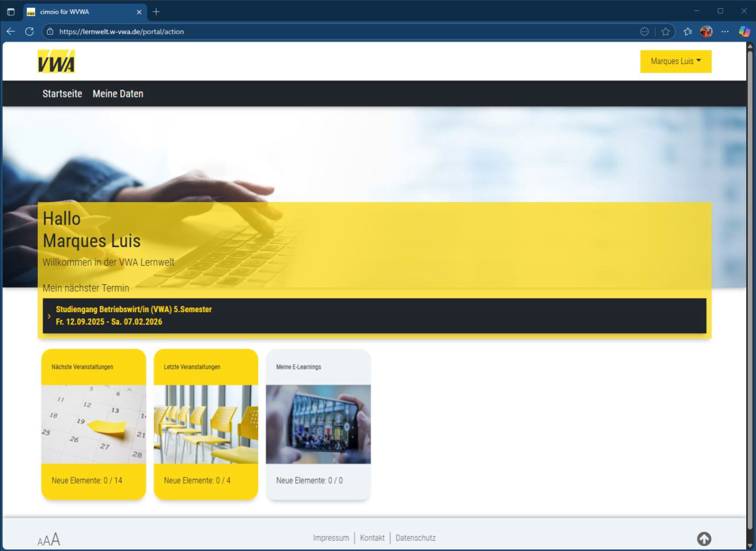Viewport: 756px width, 551px height.
Task: Open the Impressum footer link
Action: [x=331, y=538]
